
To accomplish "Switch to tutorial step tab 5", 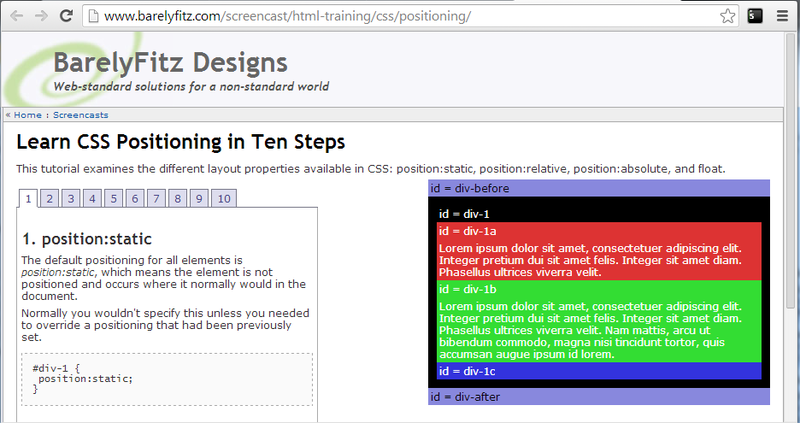I will point(114,198).
